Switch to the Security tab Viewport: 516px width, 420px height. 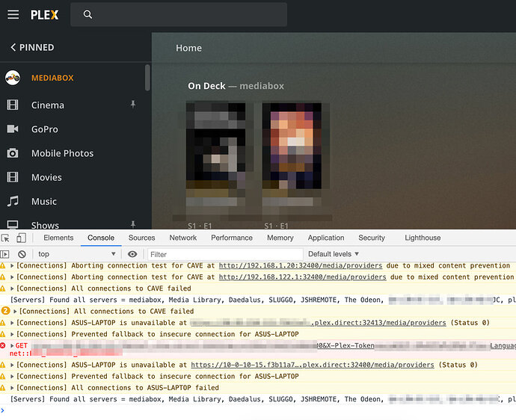[372, 238]
